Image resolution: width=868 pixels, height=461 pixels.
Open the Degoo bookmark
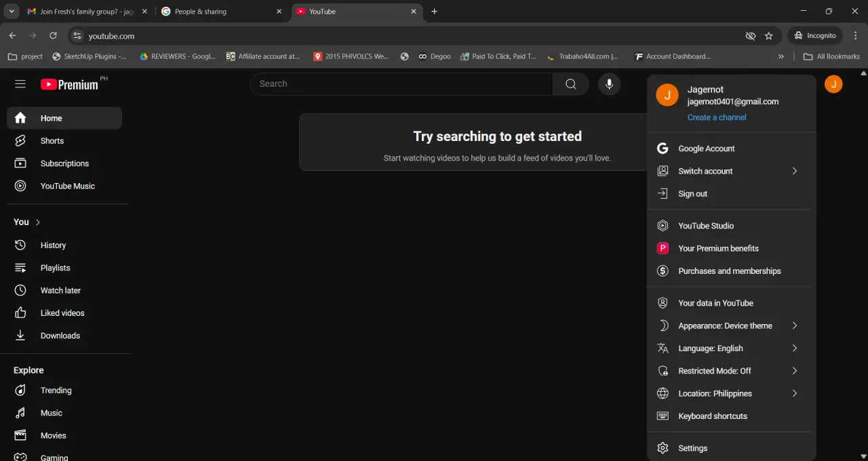tap(434, 56)
